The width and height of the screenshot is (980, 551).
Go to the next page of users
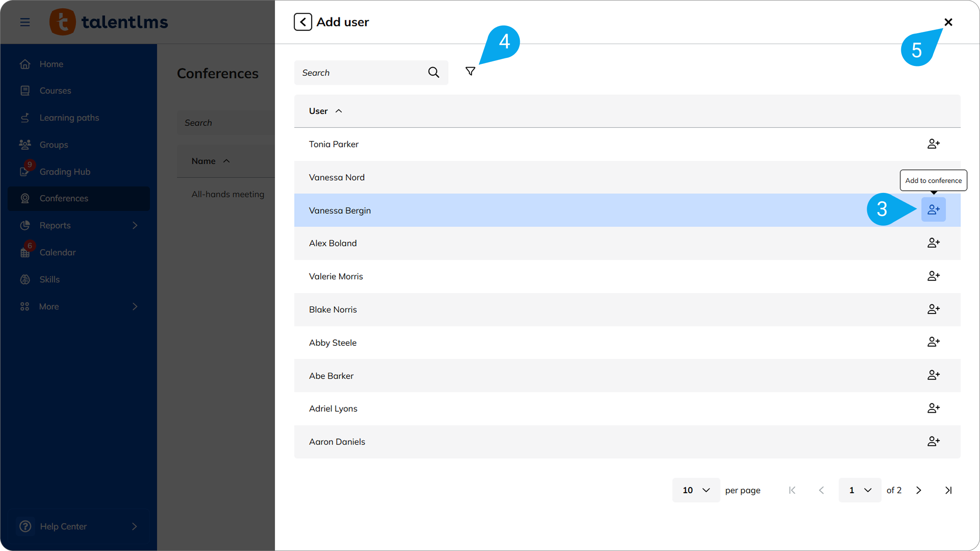pos(919,490)
